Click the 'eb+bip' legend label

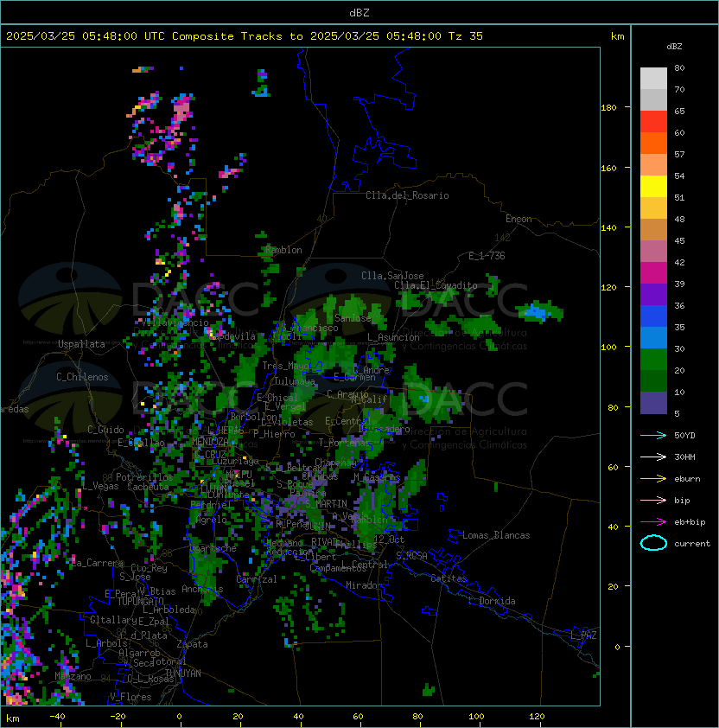click(x=690, y=522)
